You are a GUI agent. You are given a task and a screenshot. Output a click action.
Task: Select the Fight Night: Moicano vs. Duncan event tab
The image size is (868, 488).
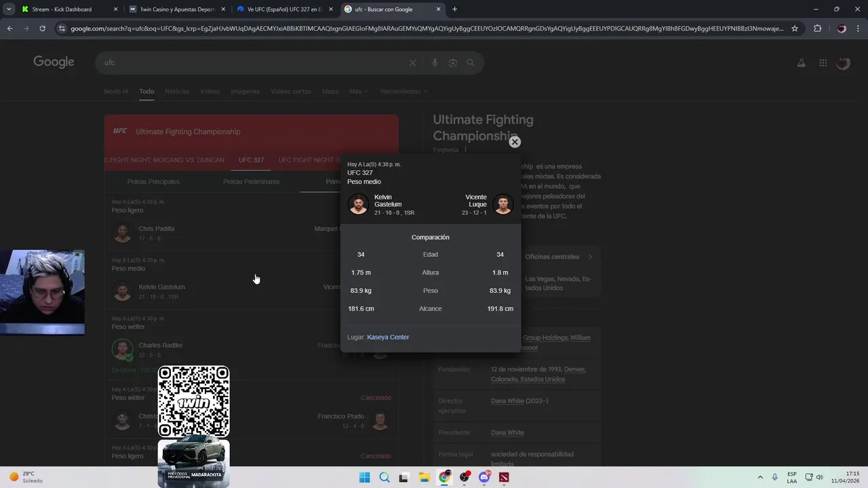(165, 160)
